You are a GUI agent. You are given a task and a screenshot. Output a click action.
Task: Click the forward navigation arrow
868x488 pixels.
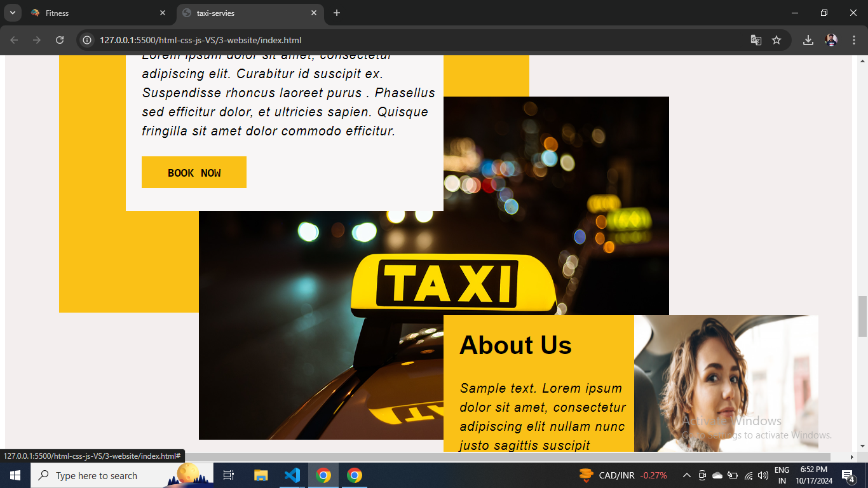(37, 40)
